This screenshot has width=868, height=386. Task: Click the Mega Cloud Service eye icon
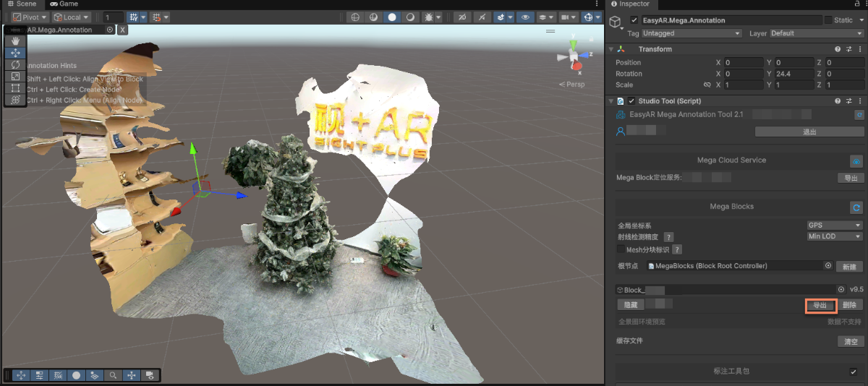pyautogui.click(x=856, y=161)
